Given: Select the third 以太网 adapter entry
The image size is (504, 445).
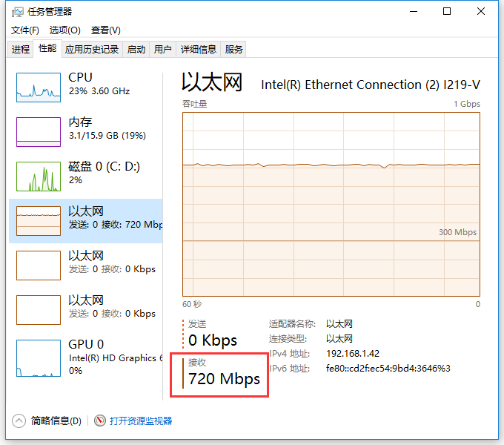Looking at the screenshot, I should coord(86,309).
